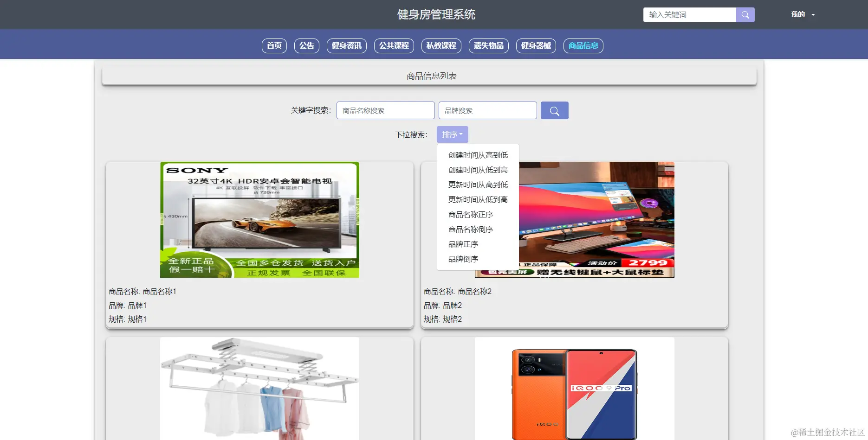868x440 pixels.
Task: Open the 公告 nav tab
Action: (307, 45)
